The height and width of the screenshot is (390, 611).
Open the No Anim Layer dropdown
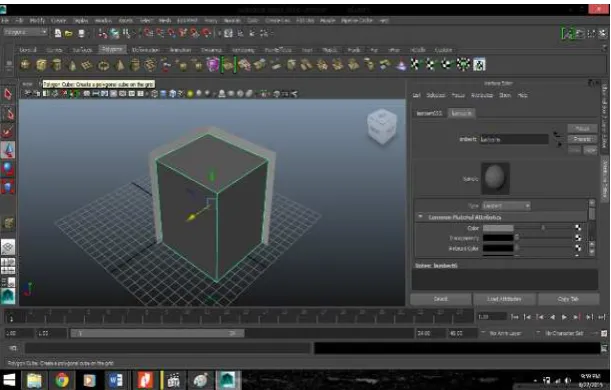506,334
